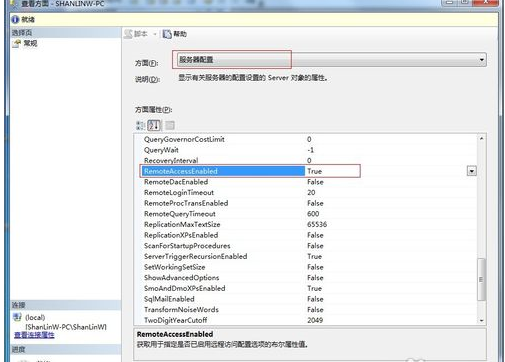
Task: Select the TransformNoiseWords property row
Action: (x=306, y=310)
